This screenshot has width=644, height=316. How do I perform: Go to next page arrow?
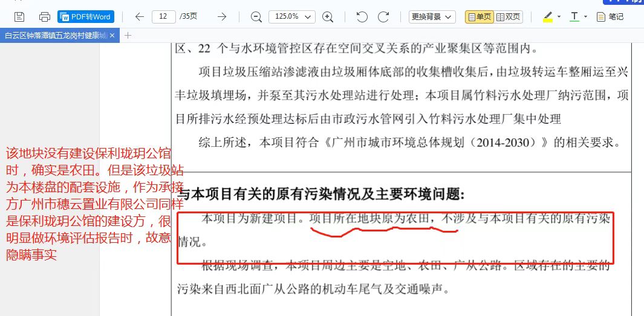[222, 17]
